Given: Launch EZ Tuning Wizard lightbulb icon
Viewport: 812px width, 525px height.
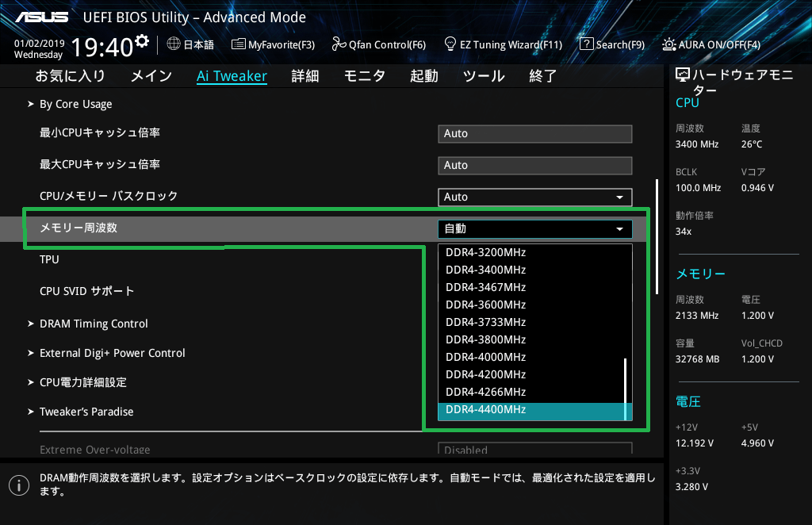Looking at the screenshot, I should [x=450, y=44].
